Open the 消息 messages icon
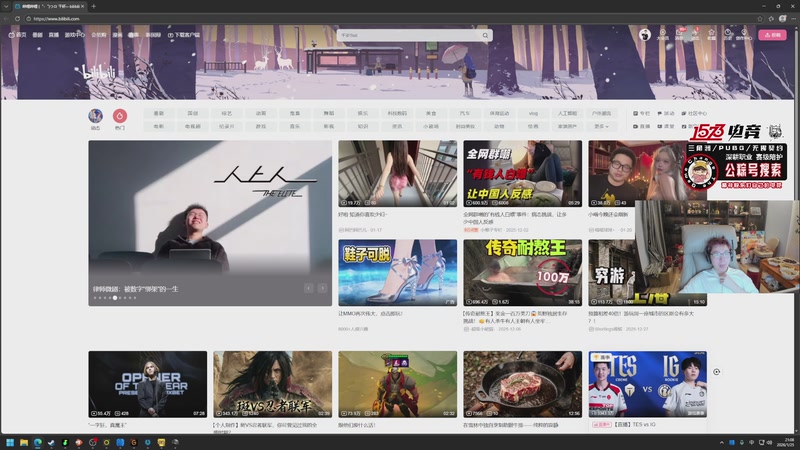This screenshot has height=450, width=800. [x=679, y=34]
